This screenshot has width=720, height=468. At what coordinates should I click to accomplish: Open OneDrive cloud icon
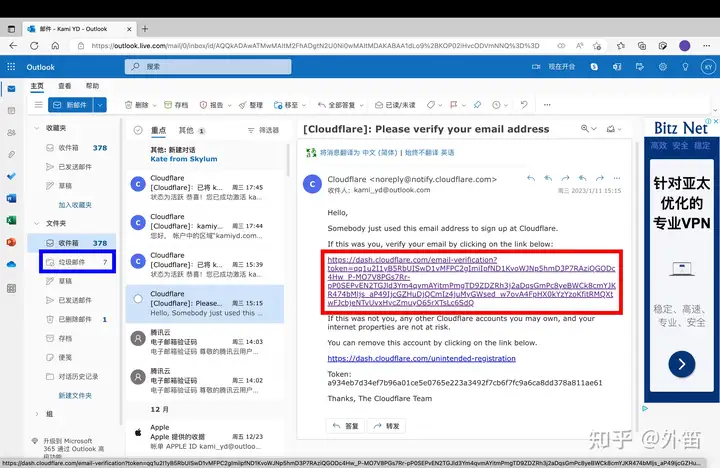[11, 265]
